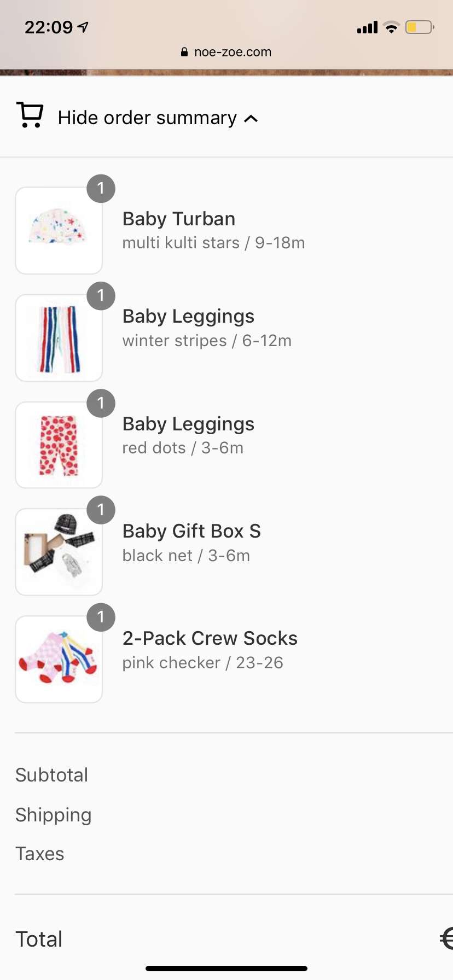Open the Baby Gift Box S thumbnail

click(x=59, y=552)
